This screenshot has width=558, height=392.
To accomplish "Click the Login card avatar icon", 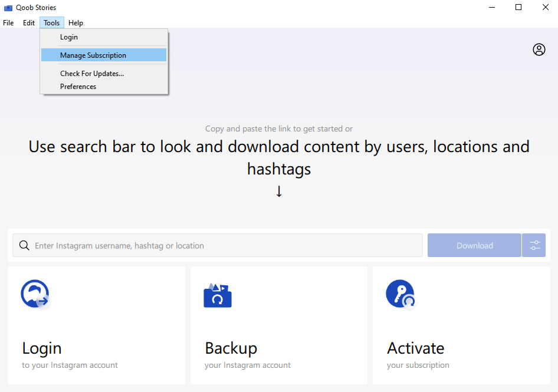I will tap(35, 294).
